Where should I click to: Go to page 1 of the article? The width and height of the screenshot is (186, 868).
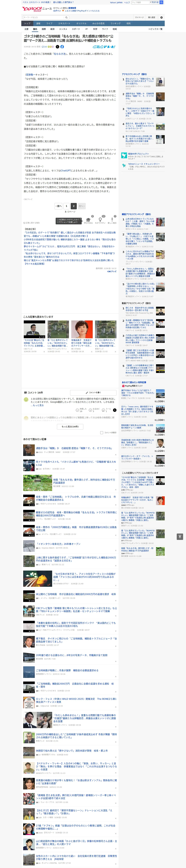click(x=66, y=206)
